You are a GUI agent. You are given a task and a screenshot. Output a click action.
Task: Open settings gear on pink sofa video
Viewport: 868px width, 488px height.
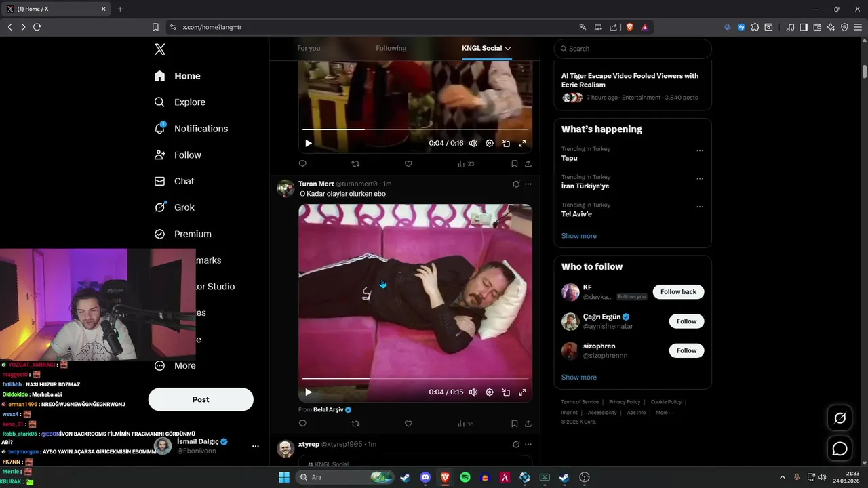tap(490, 392)
